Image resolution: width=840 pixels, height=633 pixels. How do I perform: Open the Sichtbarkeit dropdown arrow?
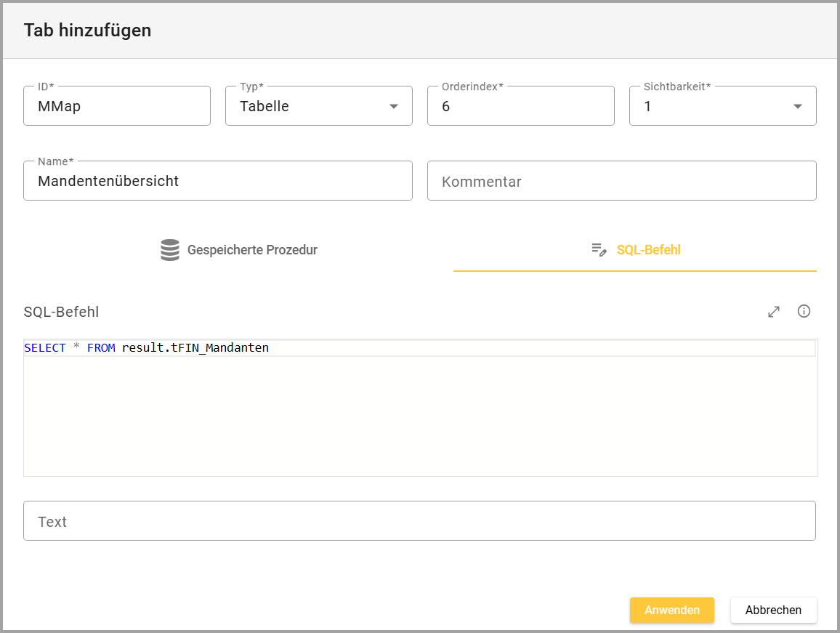(798, 106)
